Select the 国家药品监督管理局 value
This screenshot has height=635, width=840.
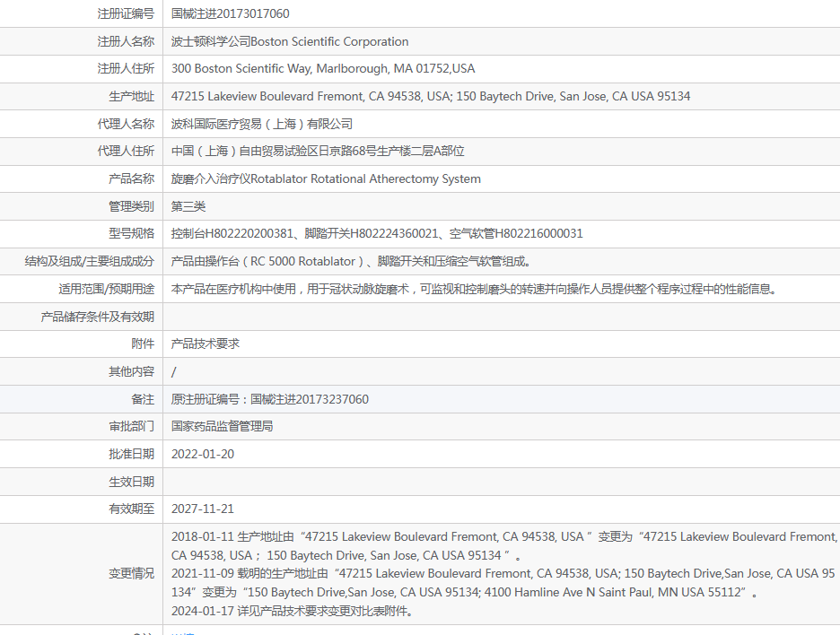pos(223,426)
